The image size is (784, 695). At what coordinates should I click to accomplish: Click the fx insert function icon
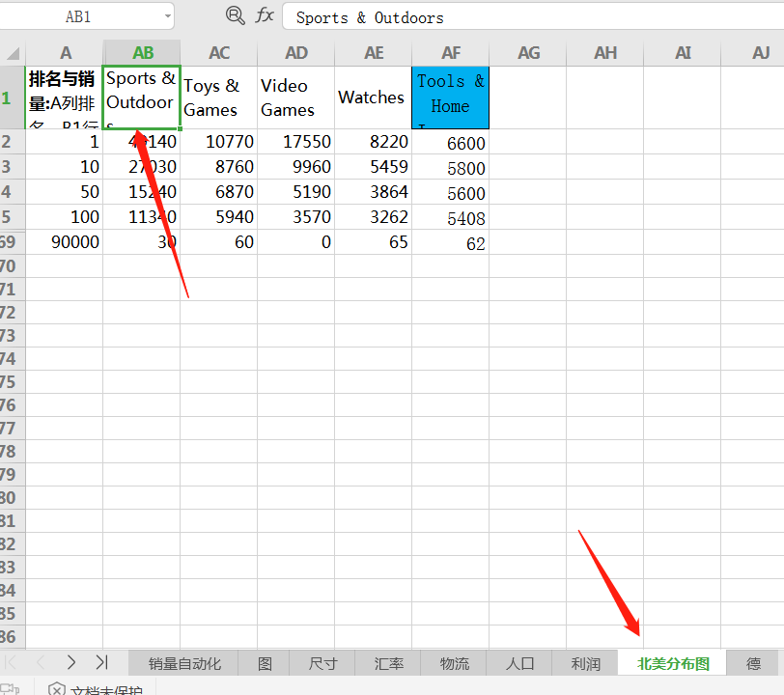(264, 15)
